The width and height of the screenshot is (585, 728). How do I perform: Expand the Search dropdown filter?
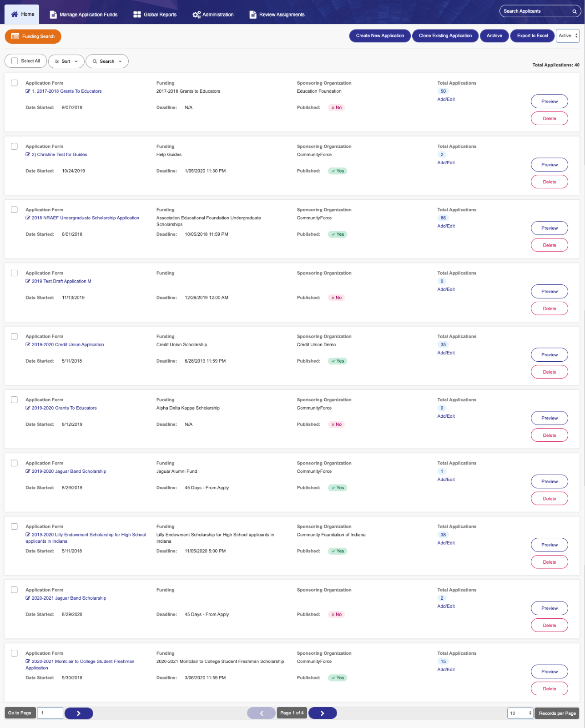(x=107, y=61)
